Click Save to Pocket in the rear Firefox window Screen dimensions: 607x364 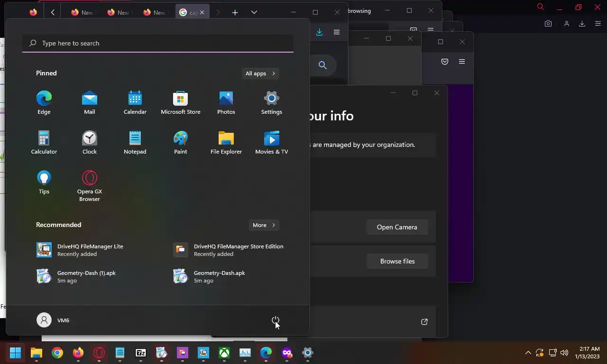tap(445, 62)
